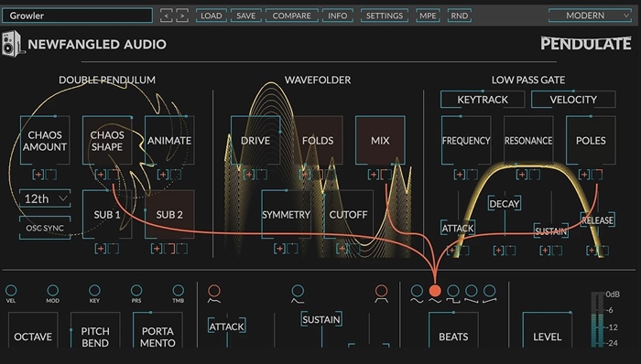Click the SUB 2 control box
This screenshot has height=364, width=641.
[x=169, y=214]
